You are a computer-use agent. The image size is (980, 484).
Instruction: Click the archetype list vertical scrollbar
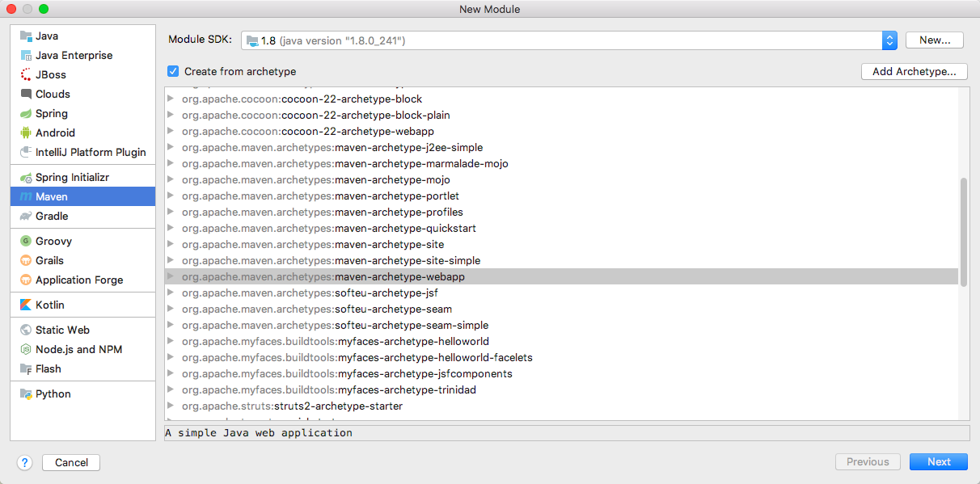click(963, 231)
